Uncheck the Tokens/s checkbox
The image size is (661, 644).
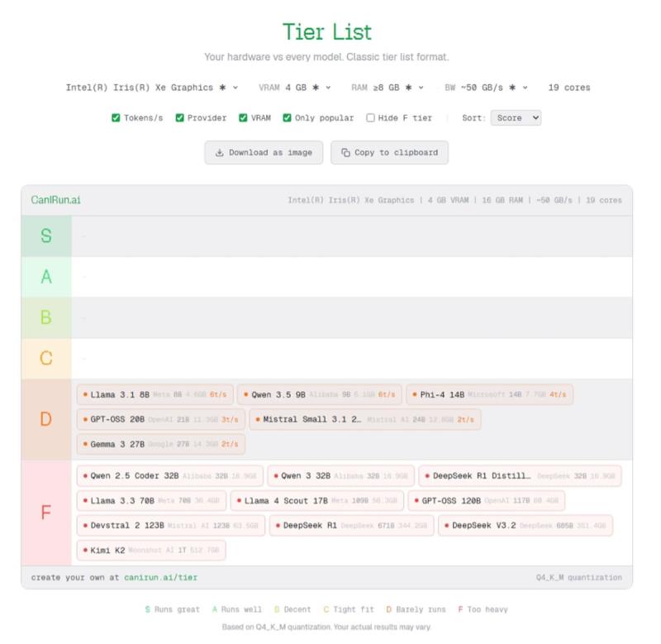(x=117, y=118)
